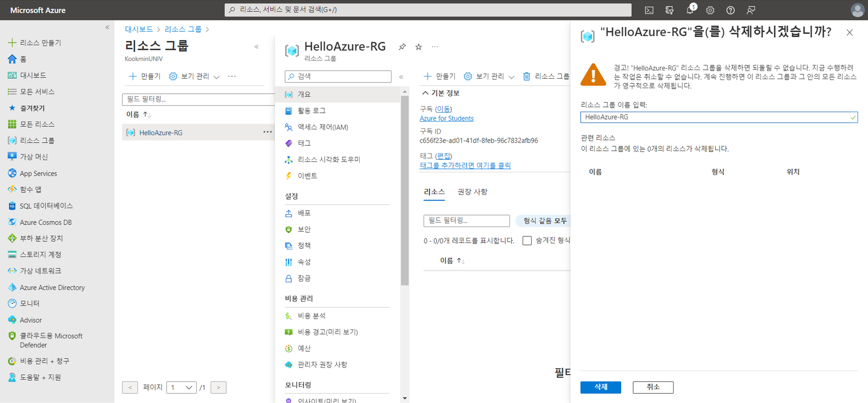
Task: Click 리소스 만들기 in the sidebar
Action: [x=35, y=43]
